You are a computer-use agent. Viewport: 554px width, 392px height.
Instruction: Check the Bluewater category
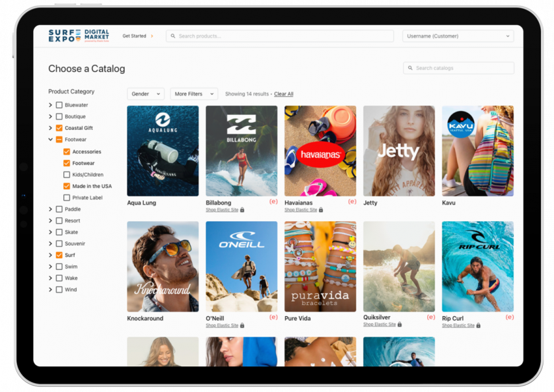59,105
